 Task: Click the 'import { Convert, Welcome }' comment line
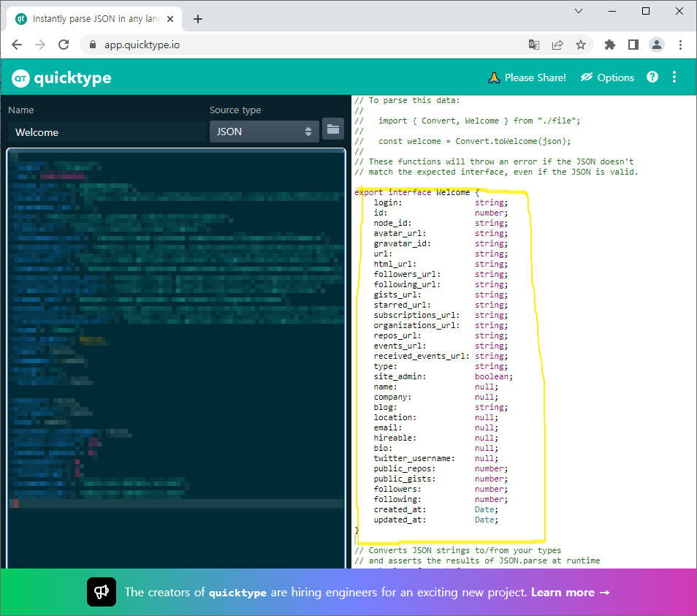468,121
